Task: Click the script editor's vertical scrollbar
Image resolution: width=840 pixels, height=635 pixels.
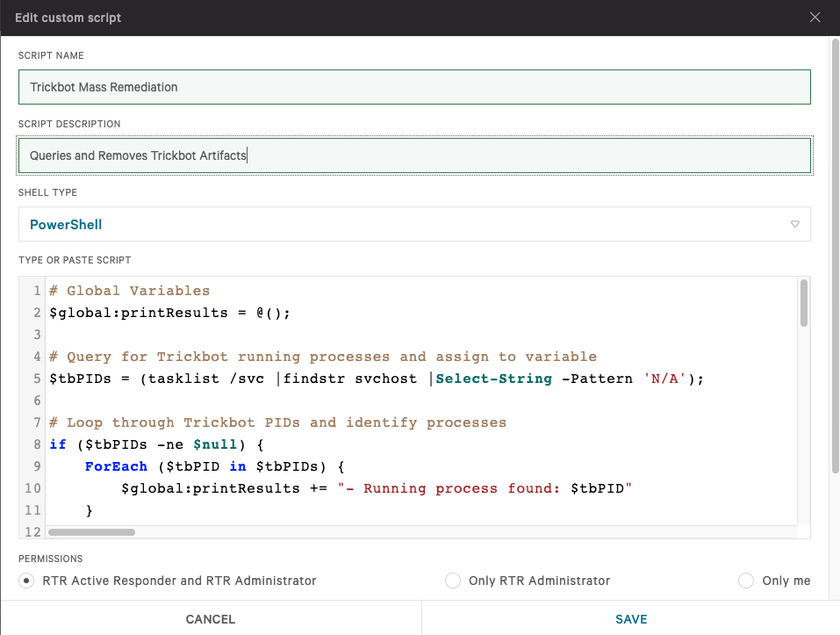Action: point(803,303)
